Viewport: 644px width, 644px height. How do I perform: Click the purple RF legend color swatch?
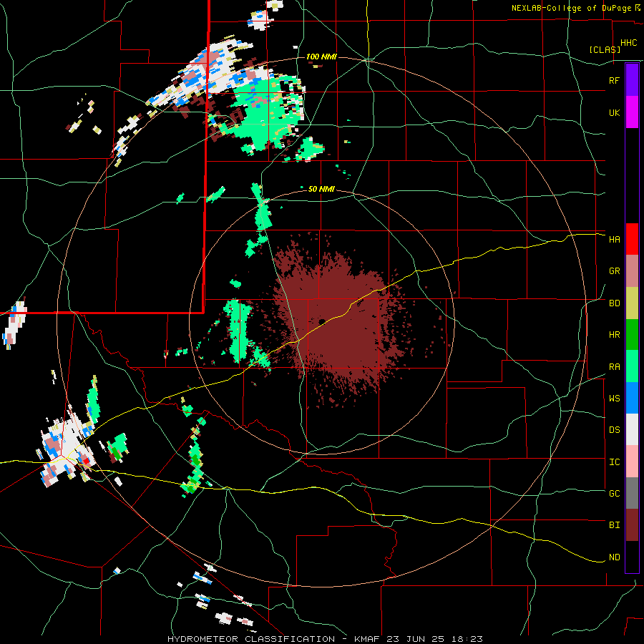point(632,80)
